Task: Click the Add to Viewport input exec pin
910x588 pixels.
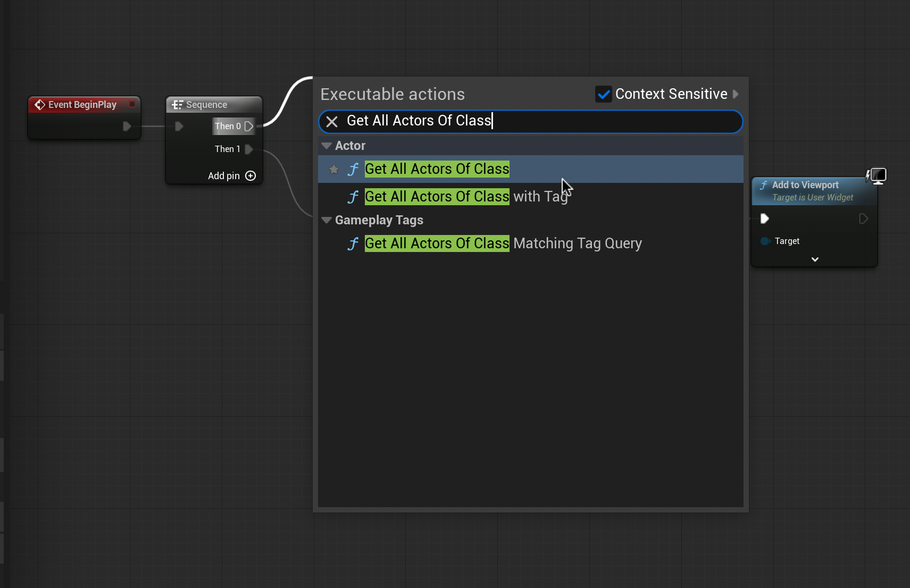Action: 764,219
